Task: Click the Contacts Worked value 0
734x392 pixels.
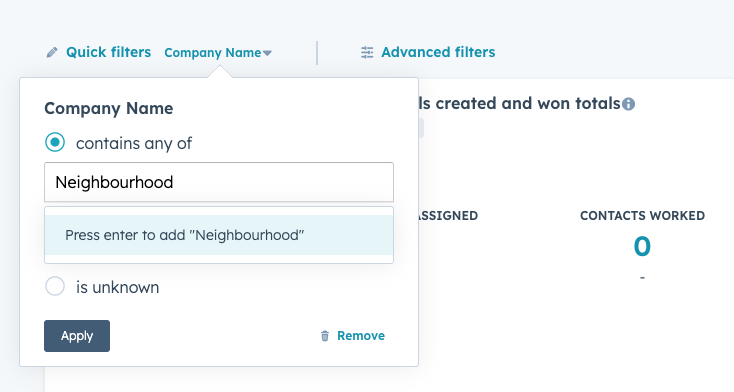Action: (x=642, y=246)
